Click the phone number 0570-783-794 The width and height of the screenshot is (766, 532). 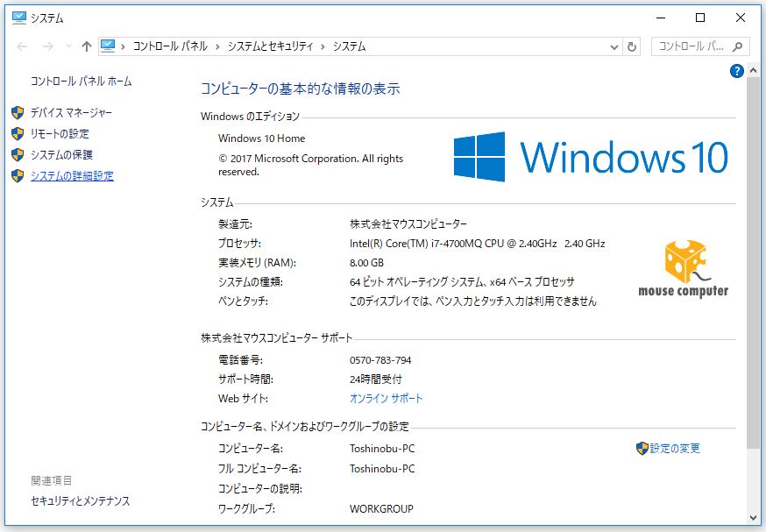[x=380, y=360]
